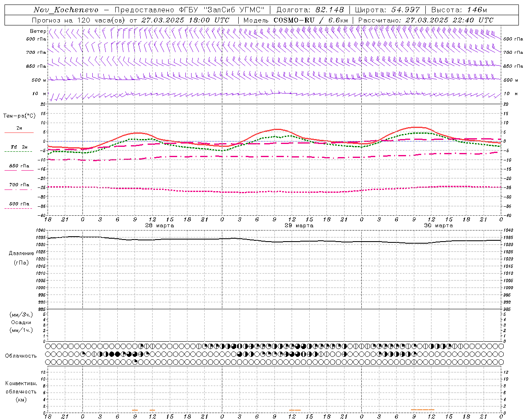The image size is (525, 420).
Task: Click the 850 гПа temperature legend entry
Action: click(x=19, y=166)
